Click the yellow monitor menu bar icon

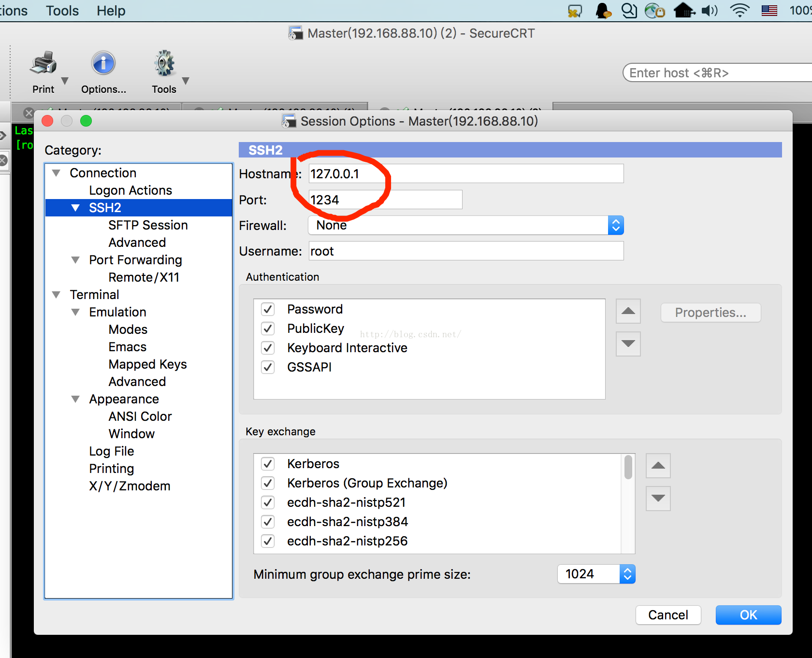pyautogui.click(x=575, y=11)
